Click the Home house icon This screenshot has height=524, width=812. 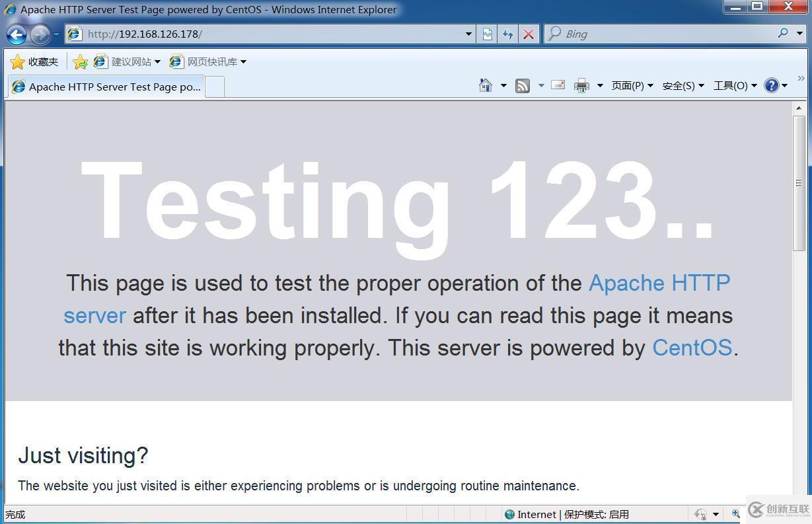[486, 85]
